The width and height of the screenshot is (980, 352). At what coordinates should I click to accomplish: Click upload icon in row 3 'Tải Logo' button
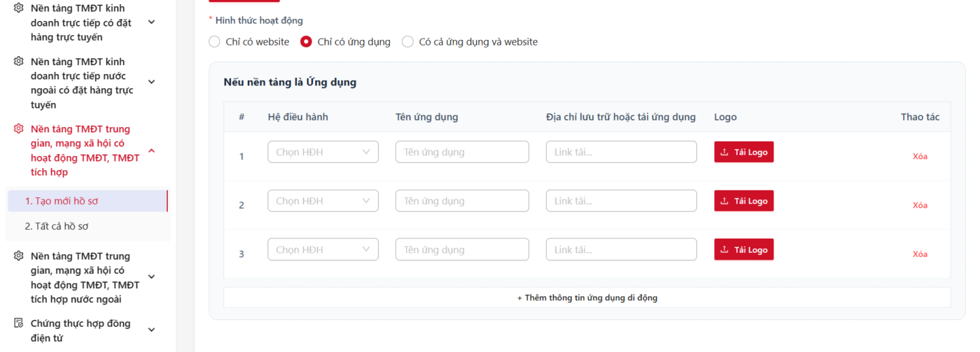[724, 250]
